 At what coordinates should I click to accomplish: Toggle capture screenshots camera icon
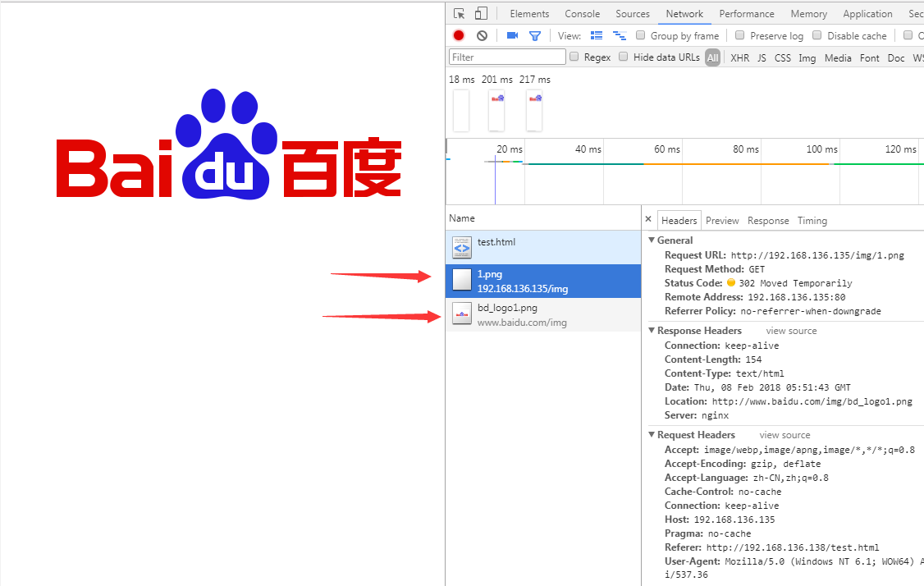pyautogui.click(x=512, y=35)
